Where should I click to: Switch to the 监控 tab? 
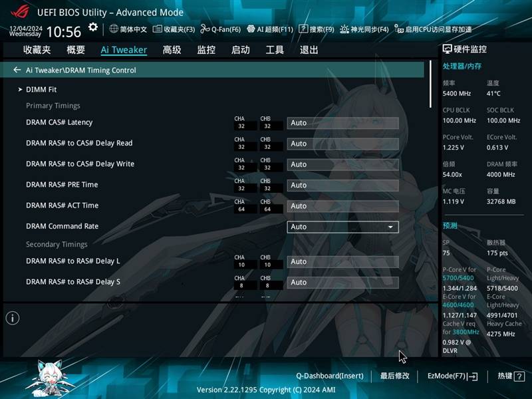(x=206, y=50)
